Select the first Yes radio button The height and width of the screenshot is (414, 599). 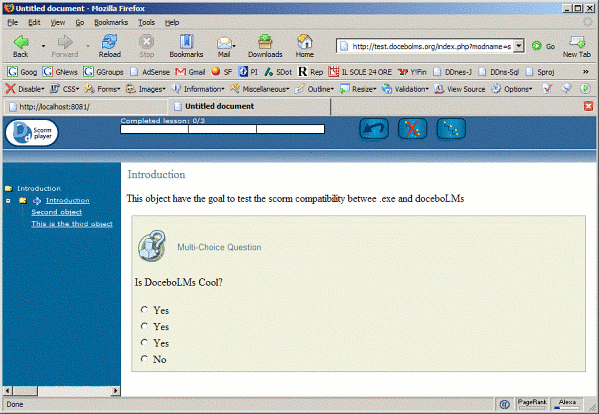144,310
